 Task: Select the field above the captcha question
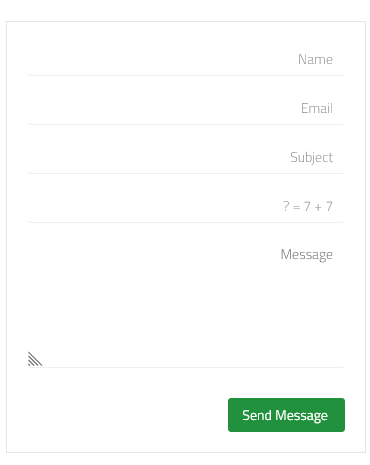[186, 157]
